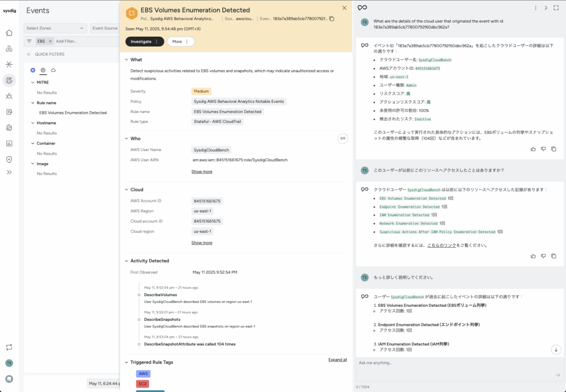Click the Sage infinity button in Who section
The height and width of the screenshot is (392, 566).
(343, 138)
